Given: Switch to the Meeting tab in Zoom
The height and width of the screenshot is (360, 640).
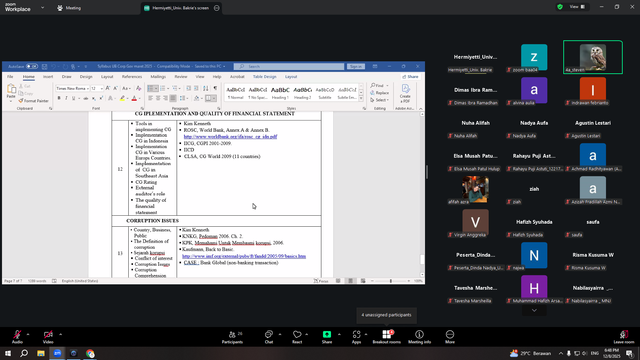Looking at the screenshot, I should point(69,8).
